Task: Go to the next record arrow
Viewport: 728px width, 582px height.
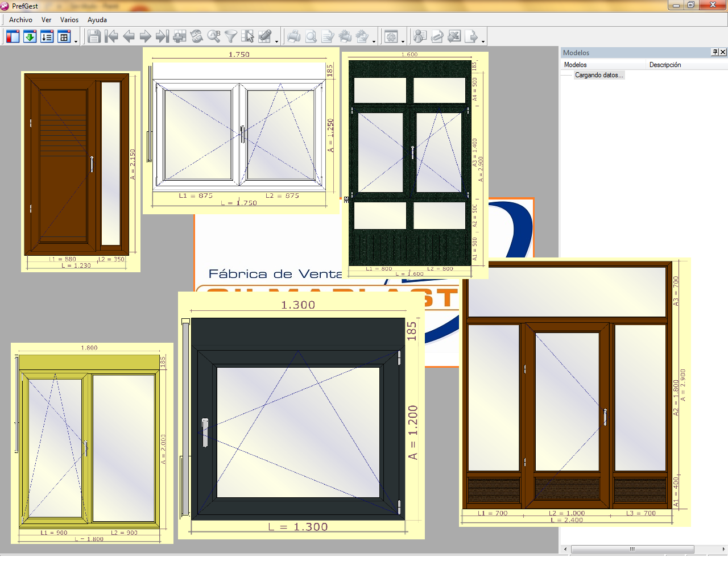Action: point(146,37)
